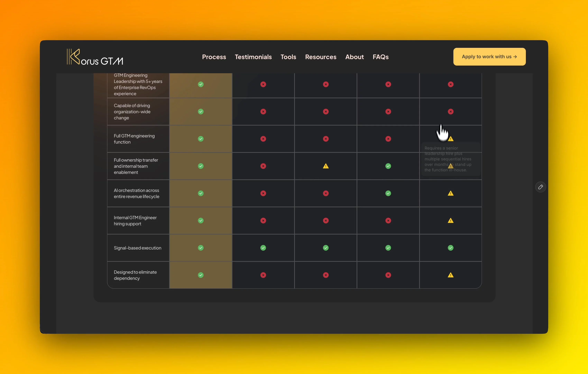Screen dimensions: 588x374
Task: Click 'AI orchestration across entire revenue lifecycle' label
Action: point(136,193)
